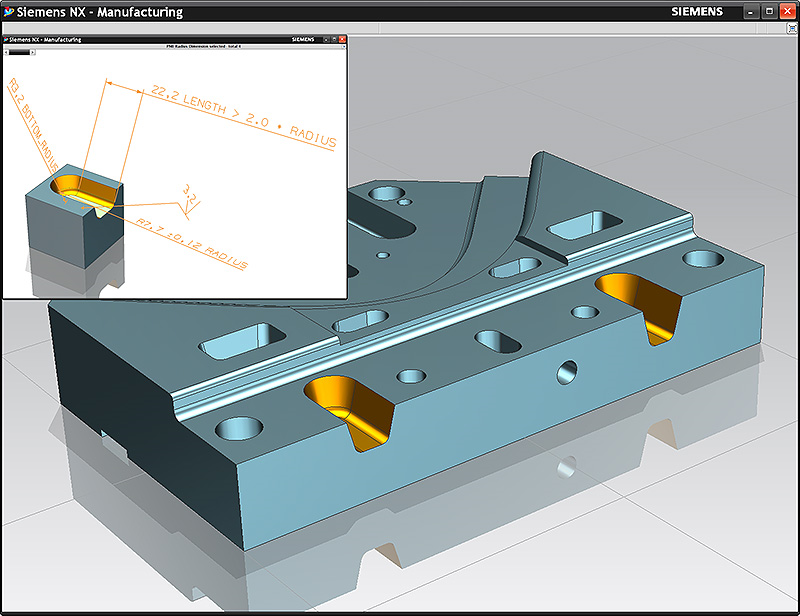Toggle the full-screen icon below the main close button

tap(792, 29)
